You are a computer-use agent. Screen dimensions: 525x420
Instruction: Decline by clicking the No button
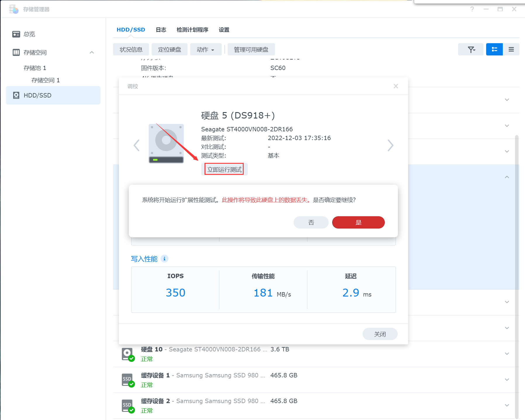click(311, 222)
